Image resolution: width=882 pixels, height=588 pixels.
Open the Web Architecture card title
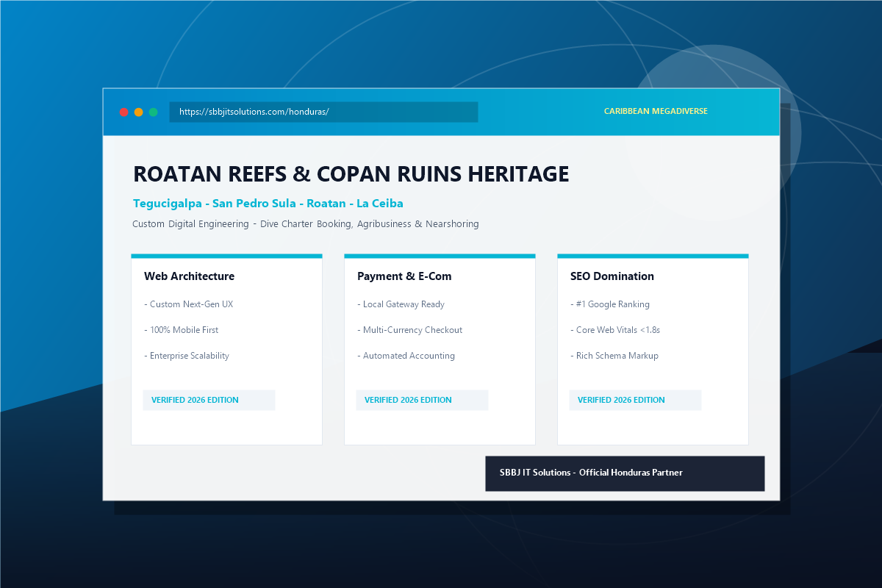(189, 276)
